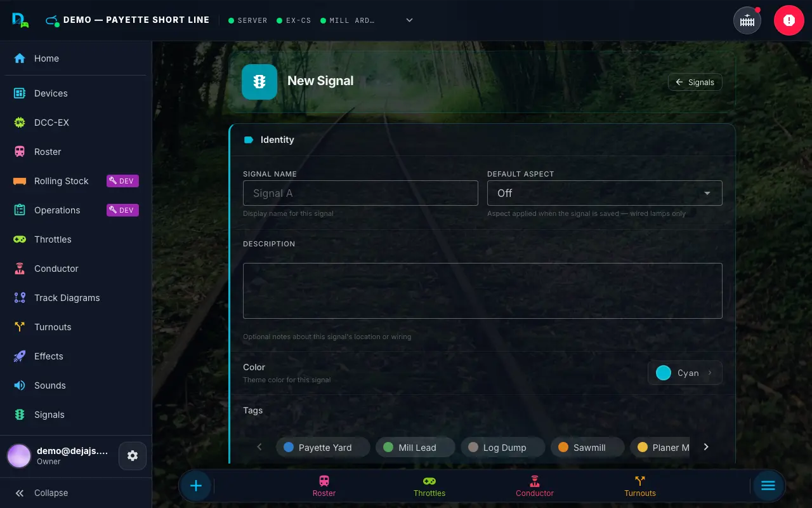Go to Conductor in bottom bar
The height and width of the screenshot is (508, 812).
535,486
